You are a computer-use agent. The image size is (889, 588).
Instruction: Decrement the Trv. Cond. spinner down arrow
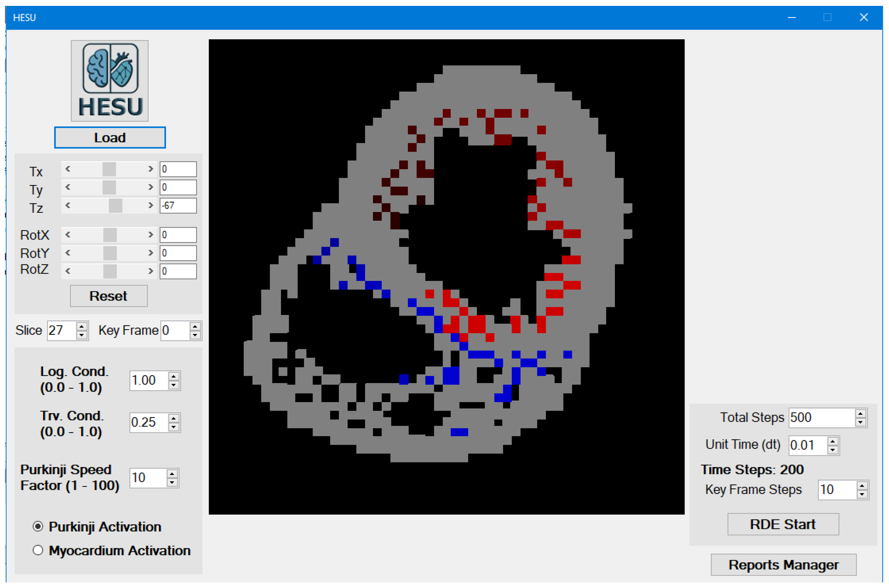pos(174,427)
